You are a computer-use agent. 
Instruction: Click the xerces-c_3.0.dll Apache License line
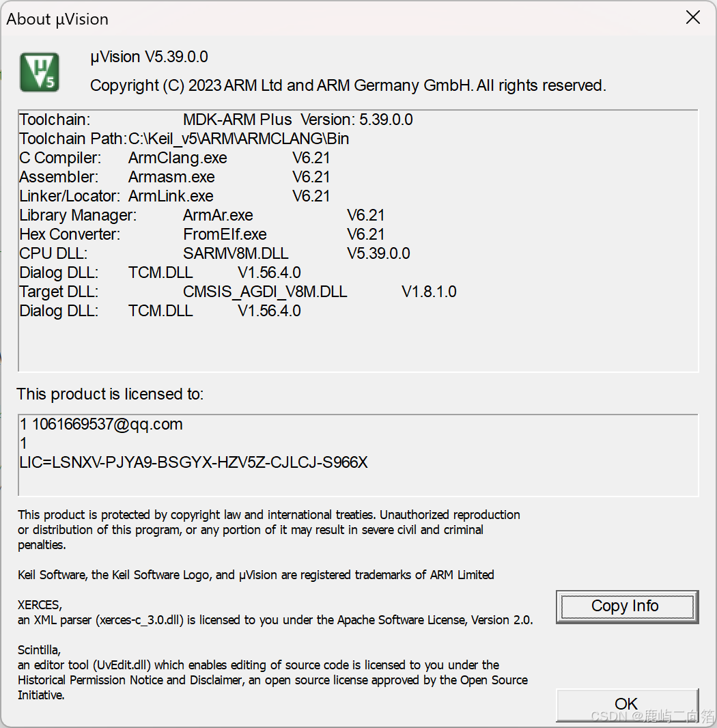tap(275, 620)
